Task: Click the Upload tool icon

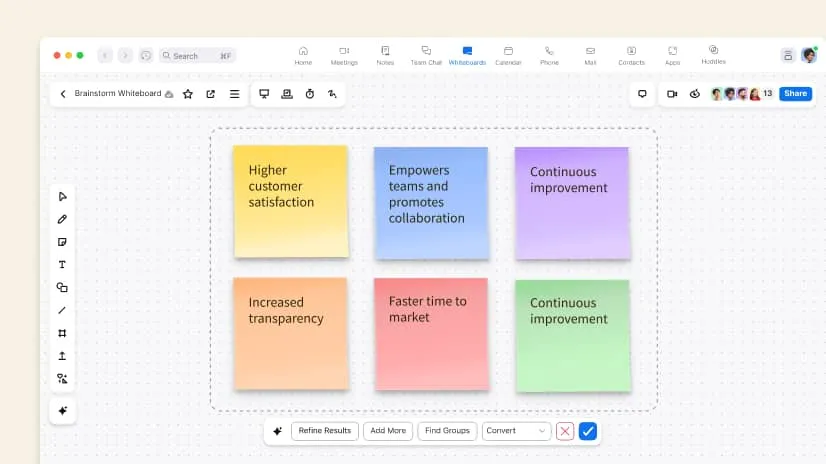Action: pyautogui.click(x=62, y=356)
